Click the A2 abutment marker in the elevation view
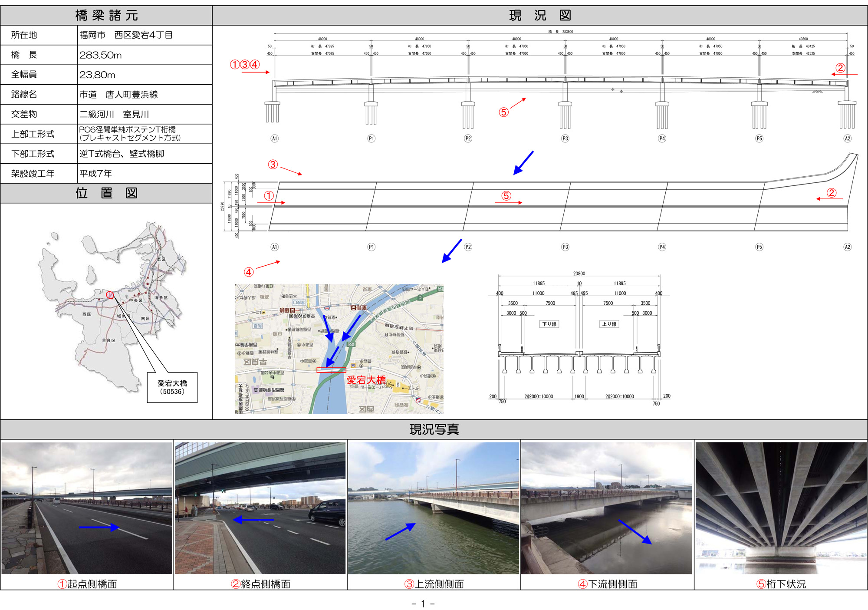Viewport: 868px width, 610px height. point(847,138)
